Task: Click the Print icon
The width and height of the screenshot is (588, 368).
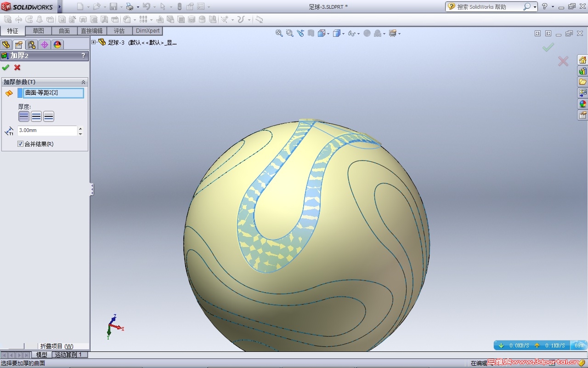Action: (x=130, y=6)
